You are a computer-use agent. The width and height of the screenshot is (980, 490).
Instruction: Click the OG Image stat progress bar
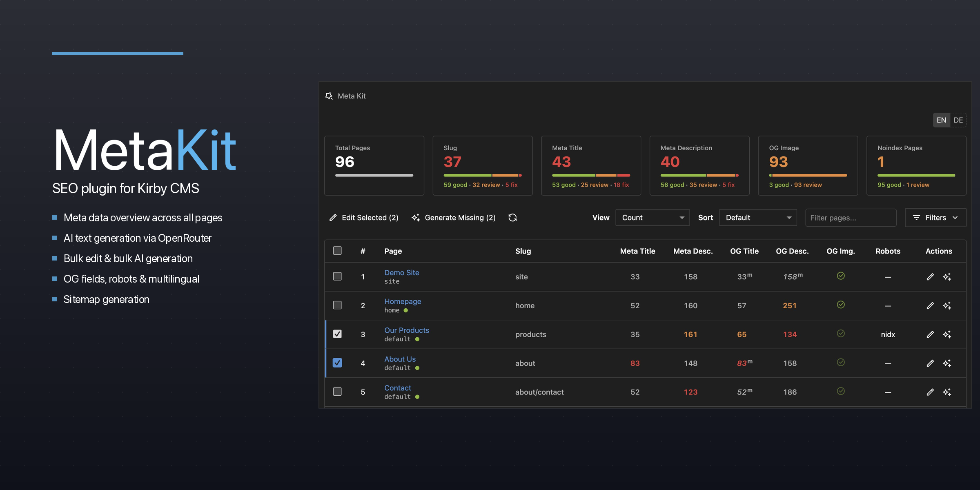pyautogui.click(x=808, y=176)
